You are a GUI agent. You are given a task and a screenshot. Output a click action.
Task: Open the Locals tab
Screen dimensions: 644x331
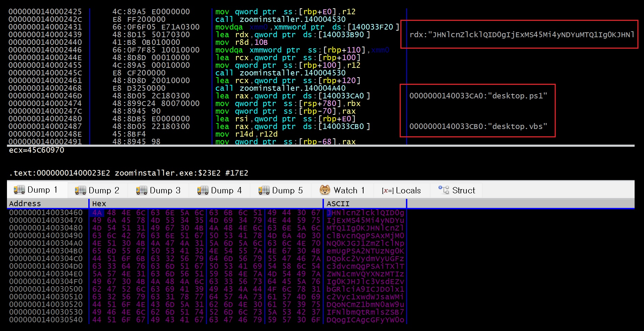pos(401,190)
